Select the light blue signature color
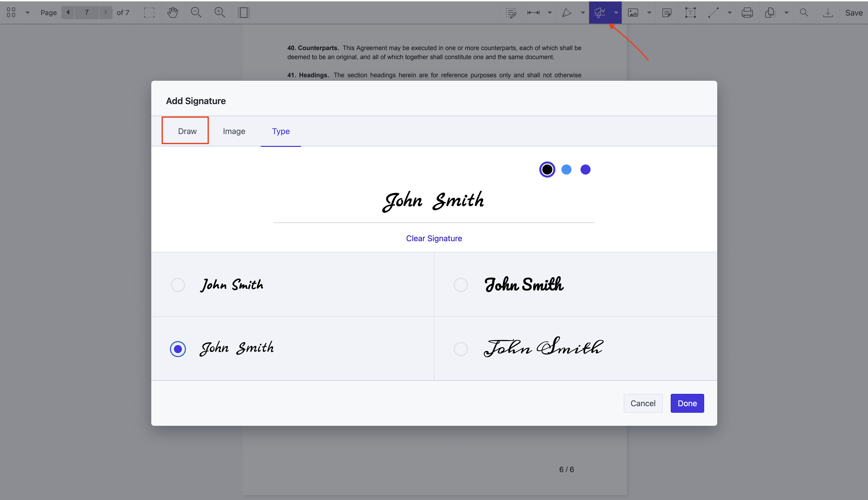Screen dimensions: 868x500 pos(566,169)
